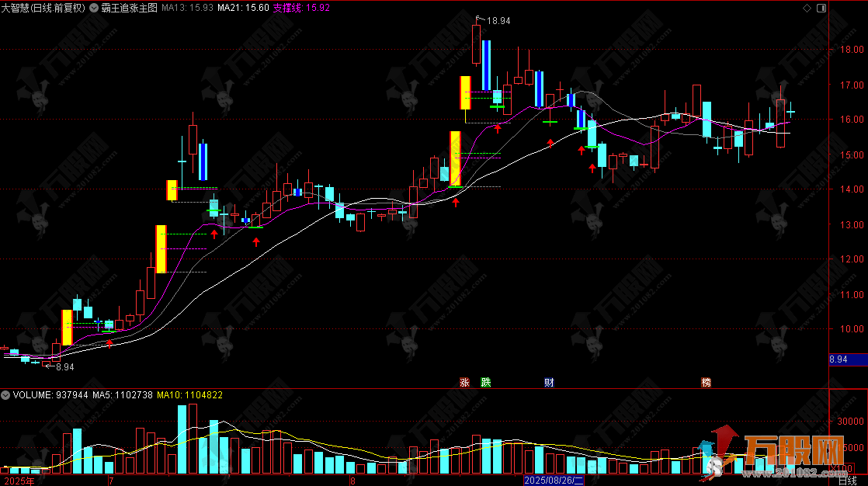Image resolution: width=868 pixels, height=486 pixels.
Task: Expand the VOLUME indicator dropdown arrow
Action: tap(6, 395)
